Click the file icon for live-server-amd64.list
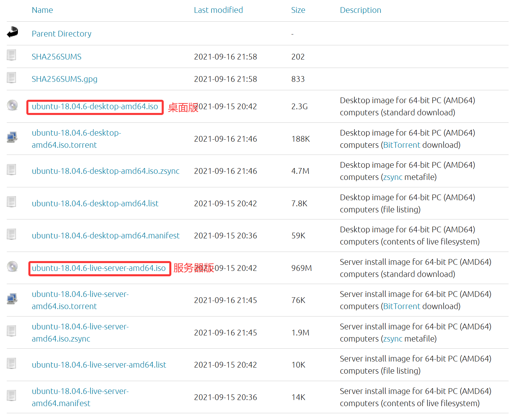The height and width of the screenshot is (420, 515). pos(11,363)
